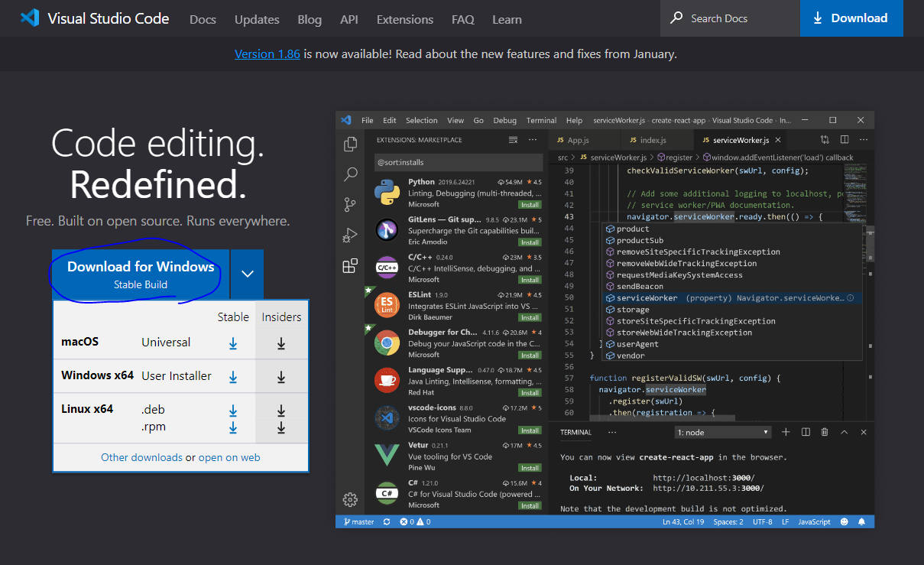Open Docs in the top navigation
The image size is (924, 565).
pos(203,19)
